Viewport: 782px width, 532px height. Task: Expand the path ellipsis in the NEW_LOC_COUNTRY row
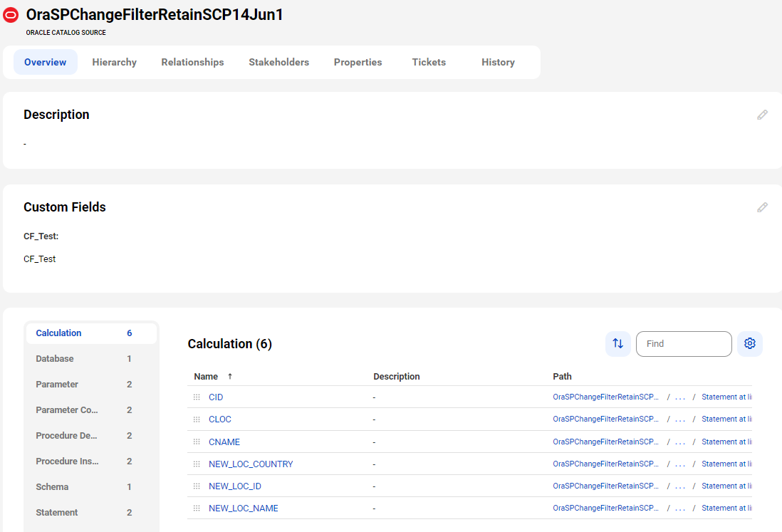(x=680, y=464)
